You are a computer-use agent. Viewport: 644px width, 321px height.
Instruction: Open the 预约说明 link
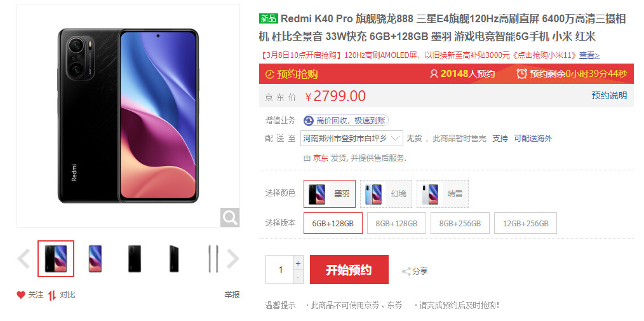tap(609, 95)
